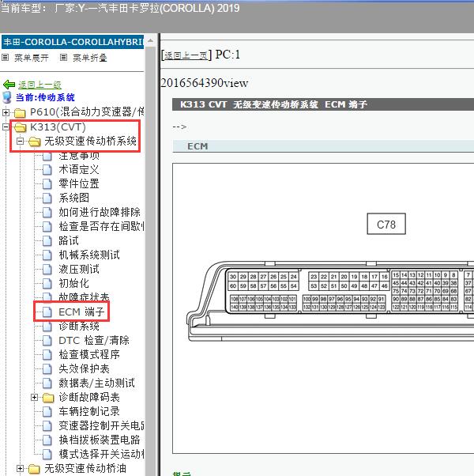Click the document icon beside DTC 检查/清除

click(x=47, y=340)
